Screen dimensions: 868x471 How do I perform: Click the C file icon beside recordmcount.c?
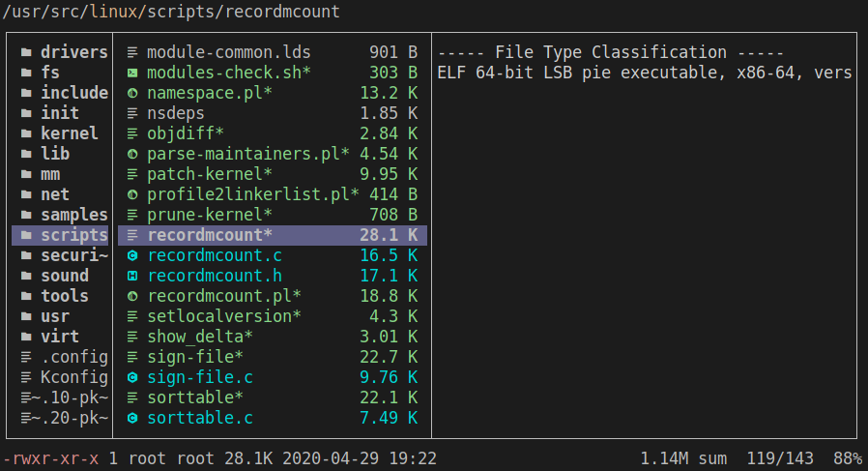(x=132, y=255)
